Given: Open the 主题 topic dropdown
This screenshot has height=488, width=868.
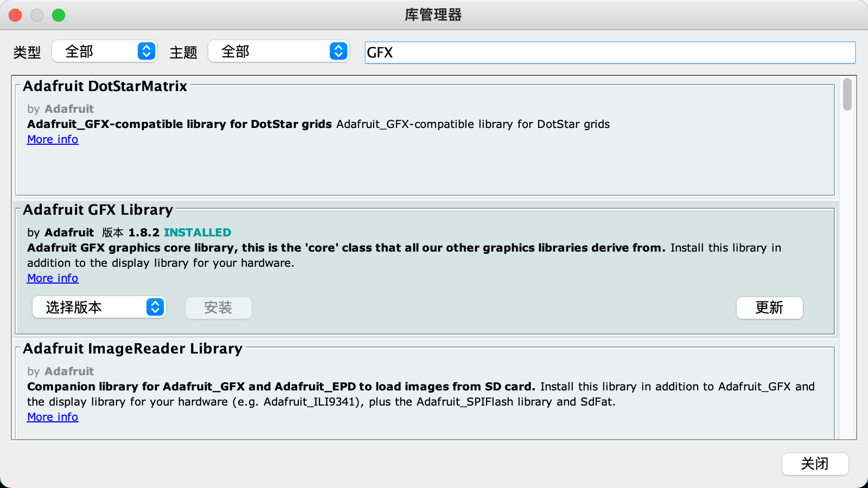Looking at the screenshot, I should coord(278,52).
